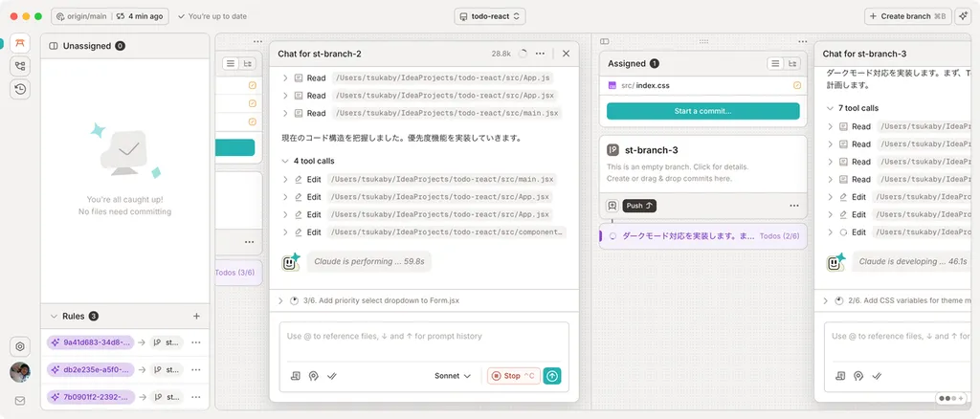Open the branches view in left sidebar
Image resolution: width=980 pixels, height=419 pixels.
pos(20,66)
